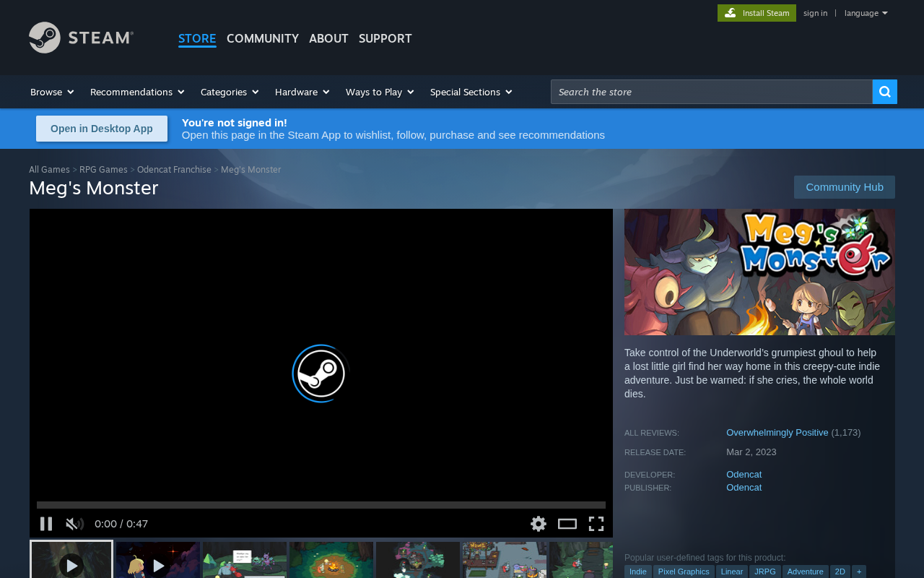The width and height of the screenshot is (924, 578).
Task: Expand the Special Sections dropdown
Action: click(471, 92)
